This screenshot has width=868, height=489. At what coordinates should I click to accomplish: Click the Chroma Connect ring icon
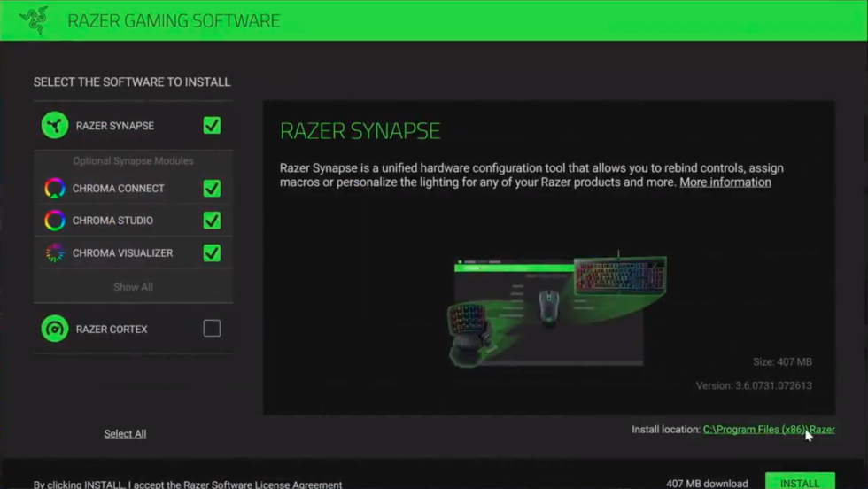55,188
